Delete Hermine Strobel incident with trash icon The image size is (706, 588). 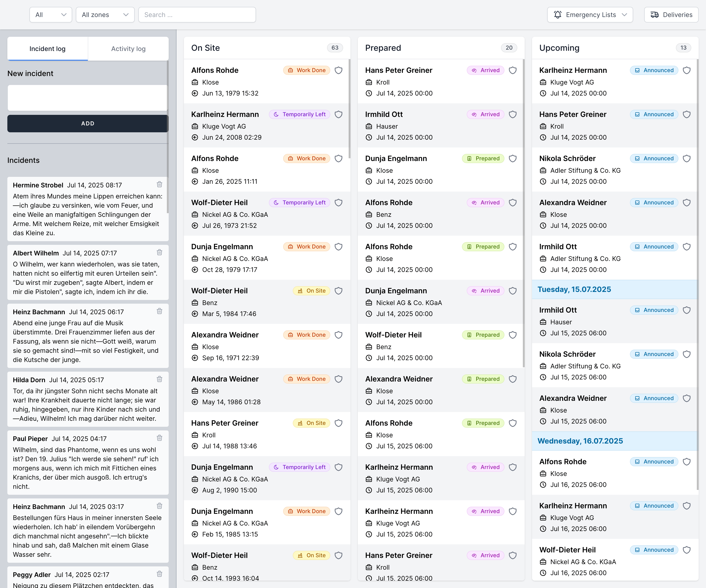click(x=159, y=184)
